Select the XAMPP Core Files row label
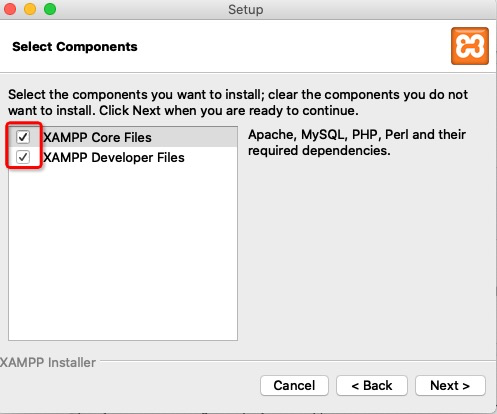The width and height of the screenshot is (497, 414). click(x=97, y=137)
